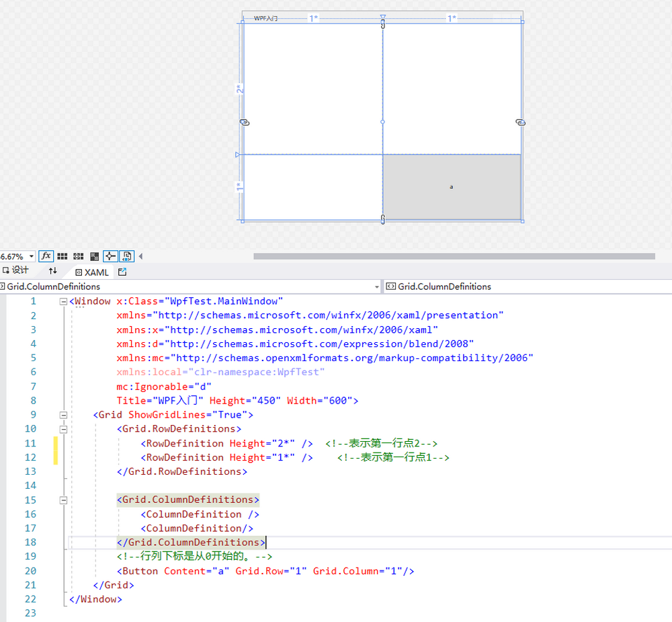Select button 'a' in the designer
Image resolution: width=672 pixels, height=622 pixels.
coord(452,187)
